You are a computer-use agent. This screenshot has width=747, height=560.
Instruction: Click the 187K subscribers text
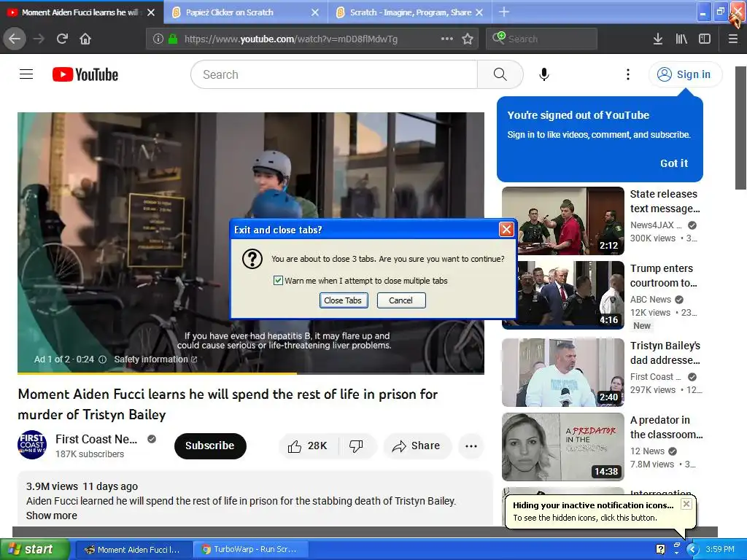[x=90, y=454]
